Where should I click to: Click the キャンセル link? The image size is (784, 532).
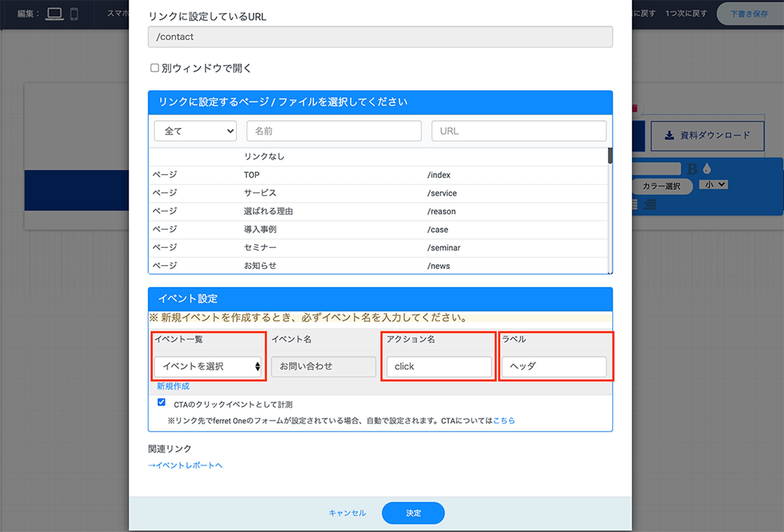pyautogui.click(x=347, y=513)
